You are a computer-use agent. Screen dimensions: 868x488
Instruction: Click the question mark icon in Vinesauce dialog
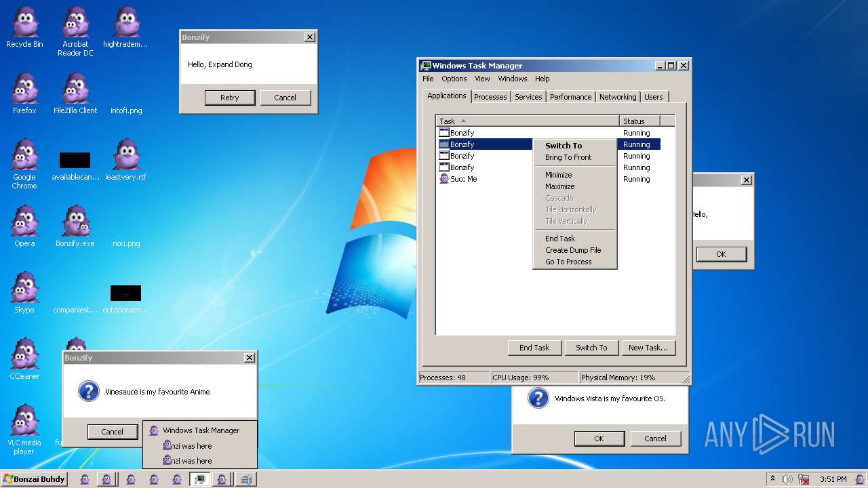click(x=89, y=391)
